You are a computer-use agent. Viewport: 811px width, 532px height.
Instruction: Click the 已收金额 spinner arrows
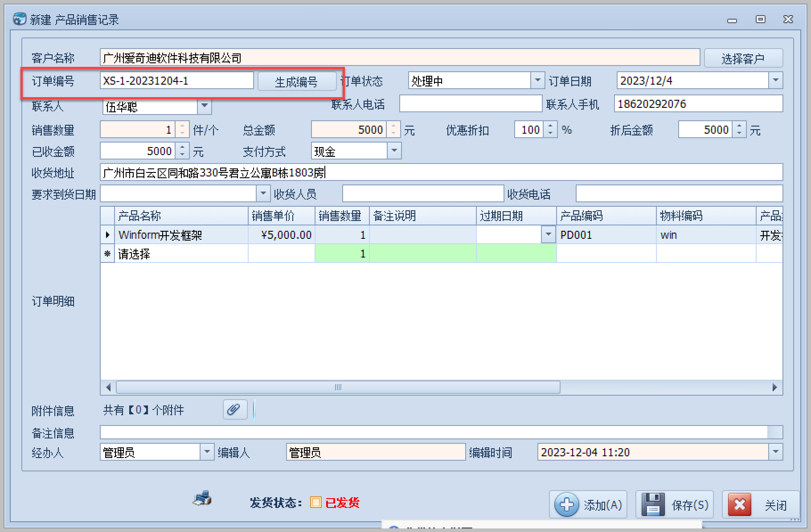point(182,151)
